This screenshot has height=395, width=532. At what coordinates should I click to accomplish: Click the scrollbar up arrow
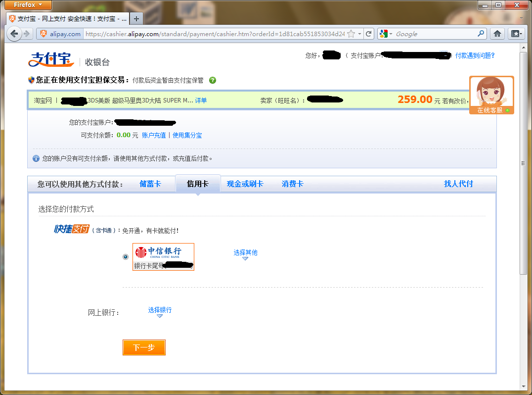pyautogui.click(x=523, y=48)
